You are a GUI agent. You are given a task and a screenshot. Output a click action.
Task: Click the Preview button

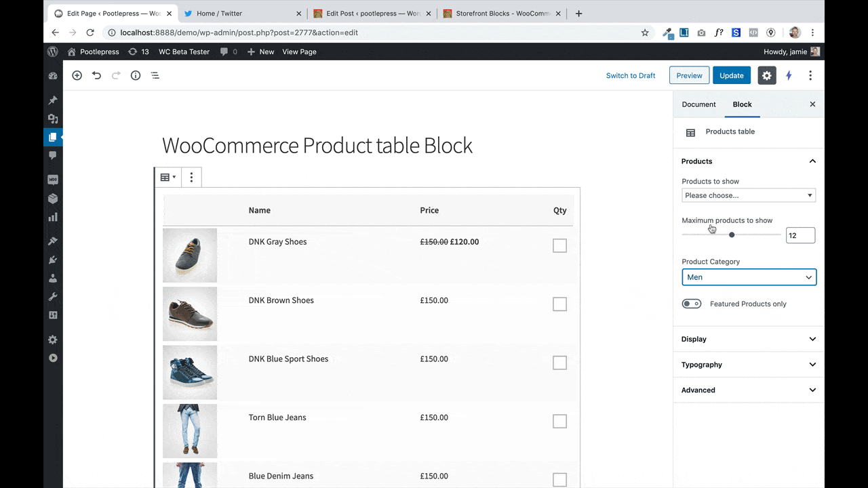click(689, 75)
